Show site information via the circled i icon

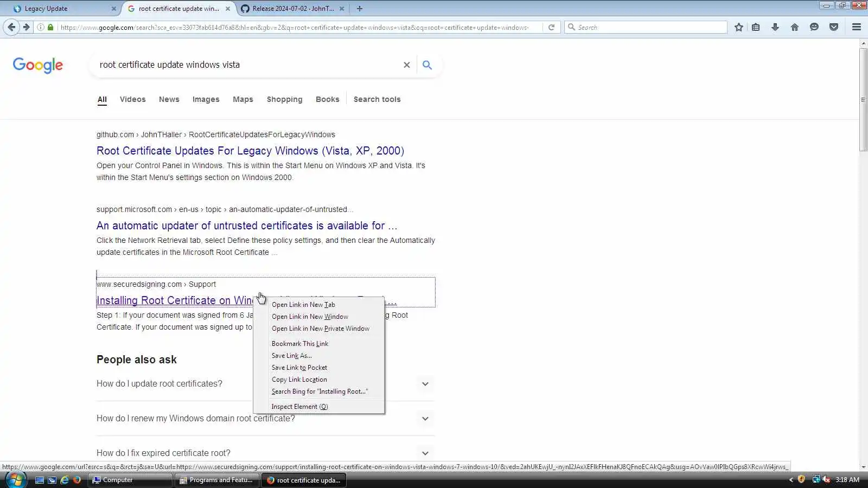(41, 27)
